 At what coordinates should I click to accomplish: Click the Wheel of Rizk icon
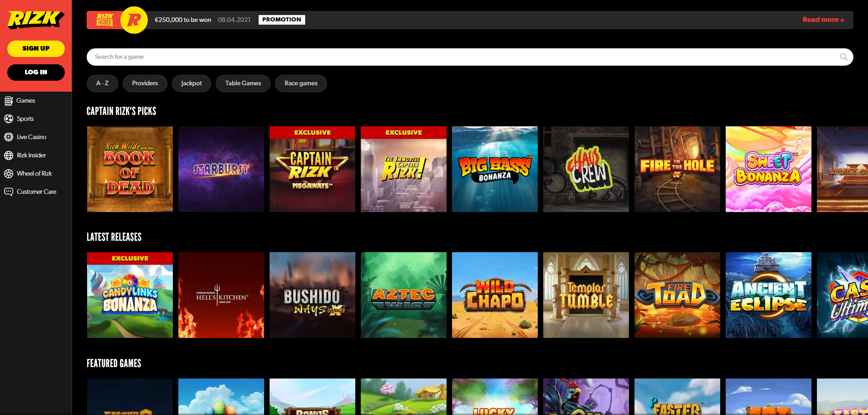(x=9, y=174)
